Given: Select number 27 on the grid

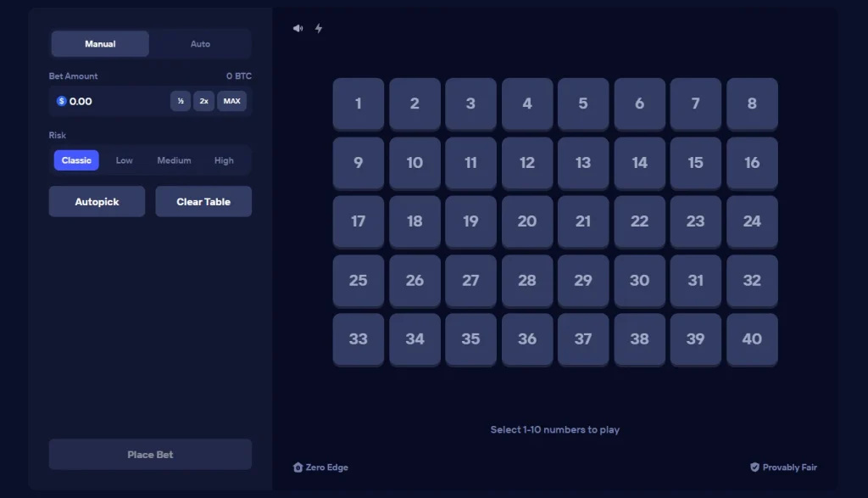Looking at the screenshot, I should [470, 281].
